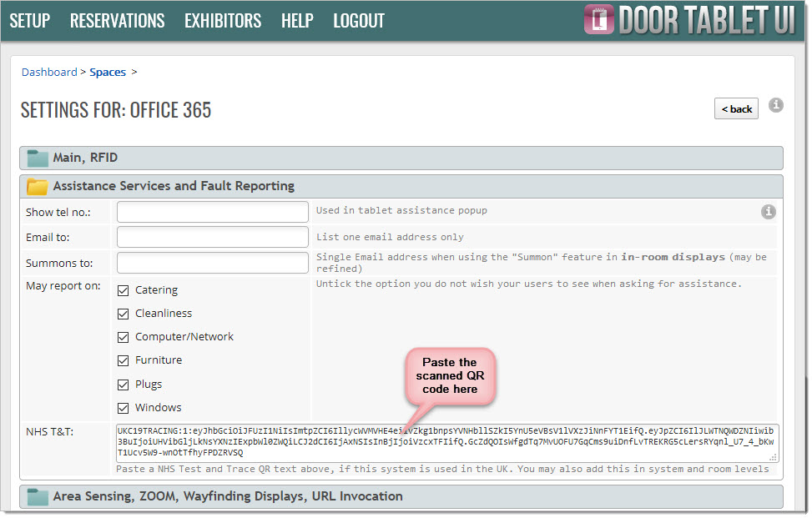This screenshot has width=812, height=518.
Task: Open the EXHIBITORS menu
Action: [x=223, y=21]
